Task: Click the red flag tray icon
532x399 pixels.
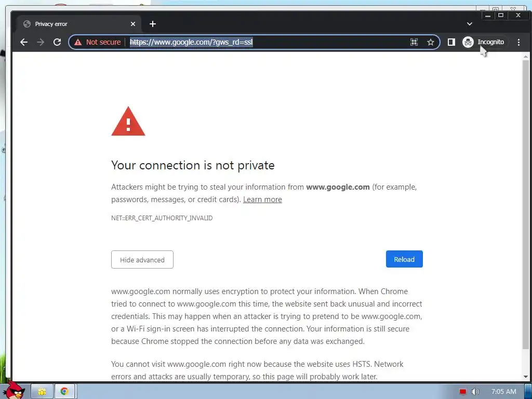Action: click(x=463, y=392)
